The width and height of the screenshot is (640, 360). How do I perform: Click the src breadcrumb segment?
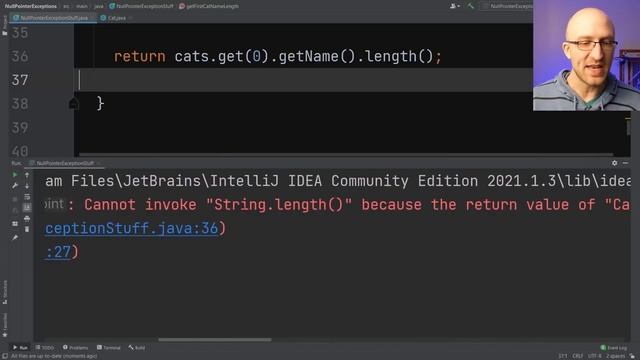click(x=66, y=6)
